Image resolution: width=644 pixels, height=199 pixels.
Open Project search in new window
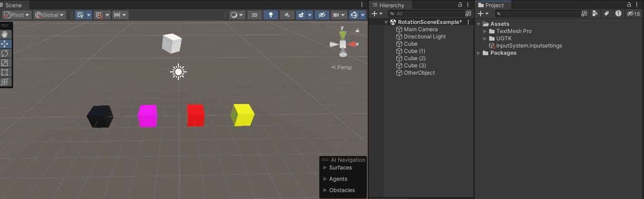[585, 14]
